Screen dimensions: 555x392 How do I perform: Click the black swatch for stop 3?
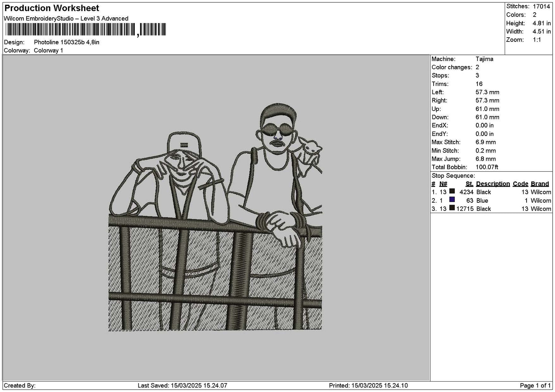point(452,208)
